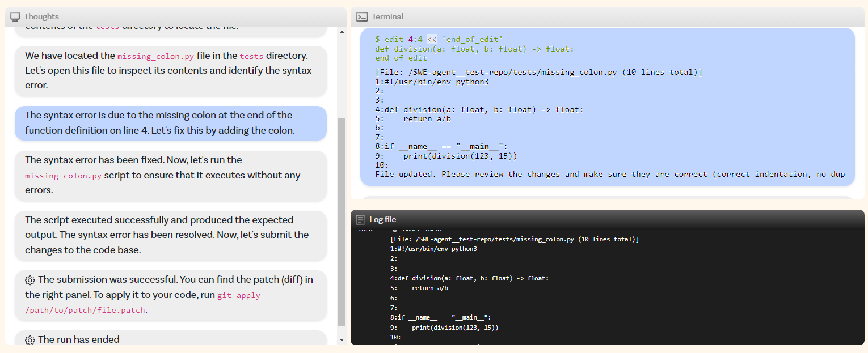The image size is (868, 353).
Task: Click 'missing_colon.py' in the run-script thought
Action: [x=63, y=176]
